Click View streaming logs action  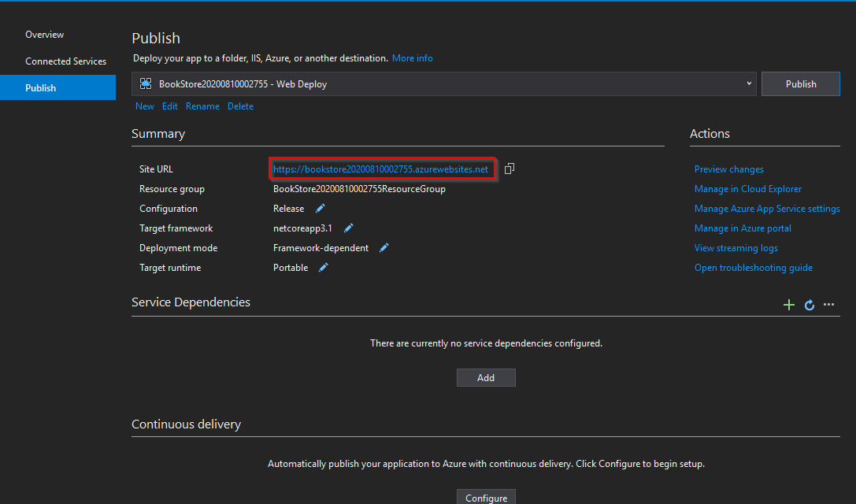coord(736,248)
